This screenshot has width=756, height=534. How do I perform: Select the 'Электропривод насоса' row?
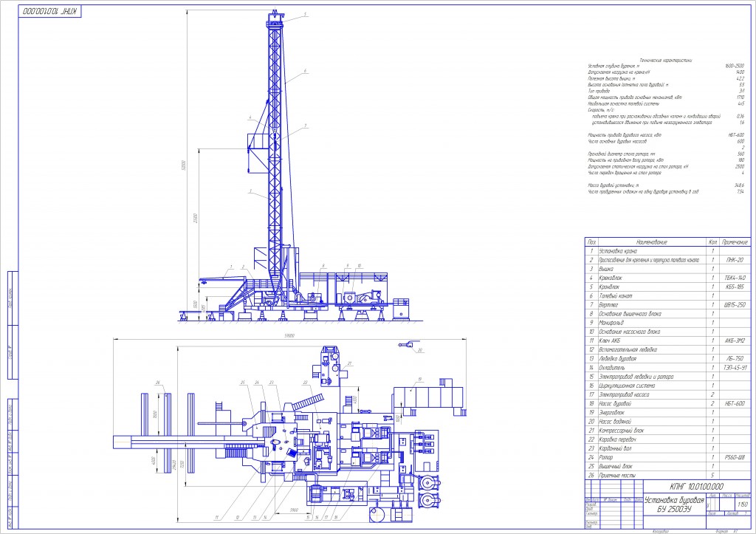624,394
